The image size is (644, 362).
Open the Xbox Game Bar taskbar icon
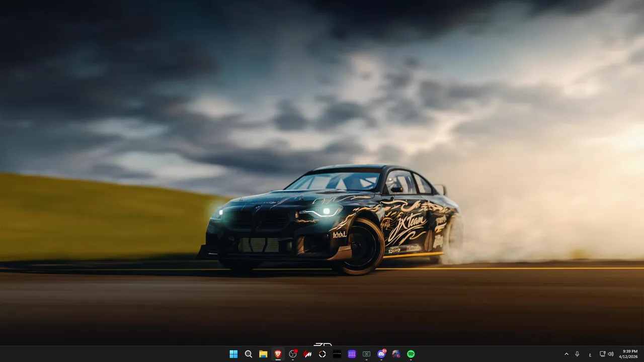tap(367, 354)
